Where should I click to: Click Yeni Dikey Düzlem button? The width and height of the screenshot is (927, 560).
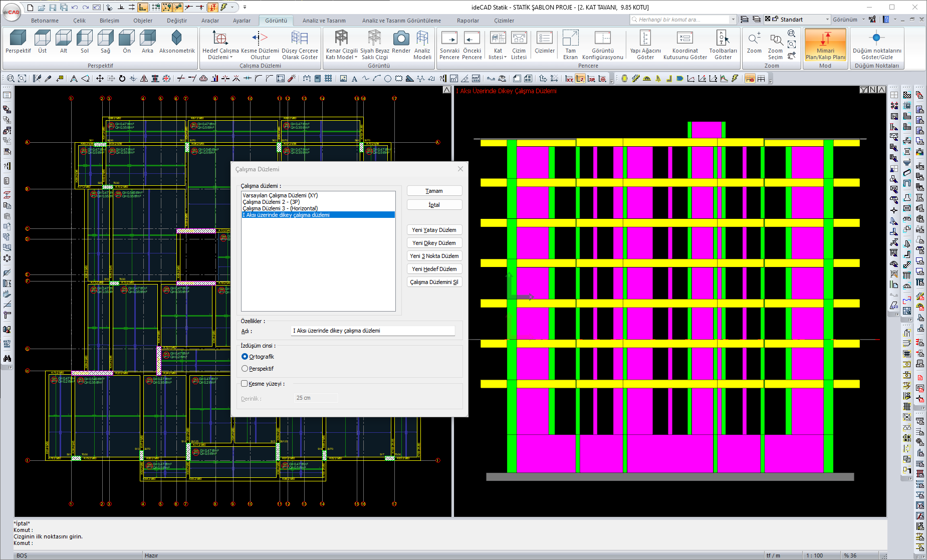[434, 243]
